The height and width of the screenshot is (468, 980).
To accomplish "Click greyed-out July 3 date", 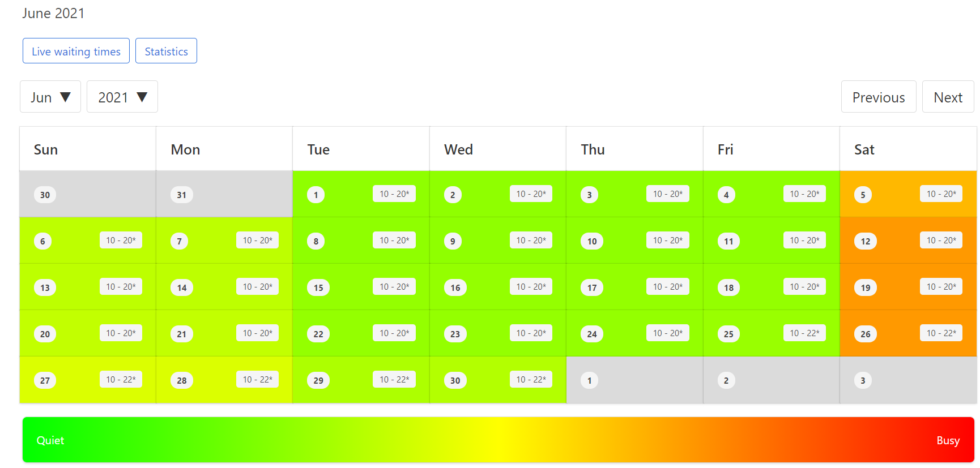I will [863, 381].
